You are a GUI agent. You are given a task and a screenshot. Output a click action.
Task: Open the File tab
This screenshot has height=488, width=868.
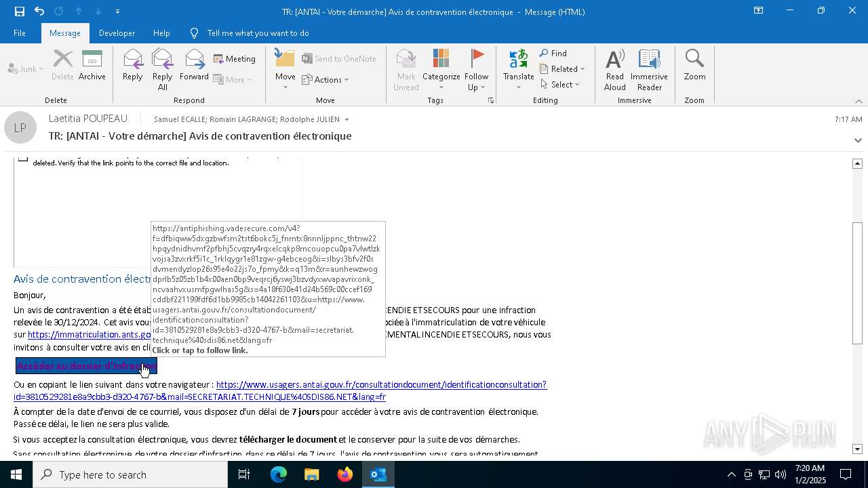(20, 33)
